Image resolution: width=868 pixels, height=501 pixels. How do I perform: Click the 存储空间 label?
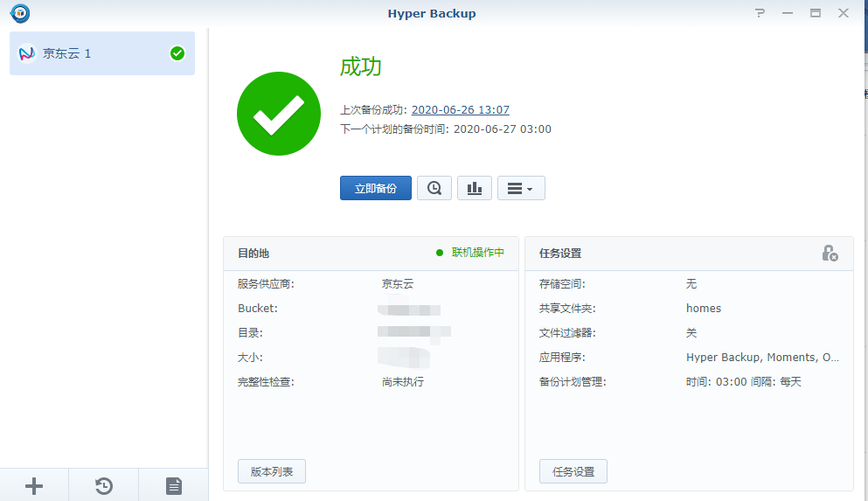tap(562, 284)
